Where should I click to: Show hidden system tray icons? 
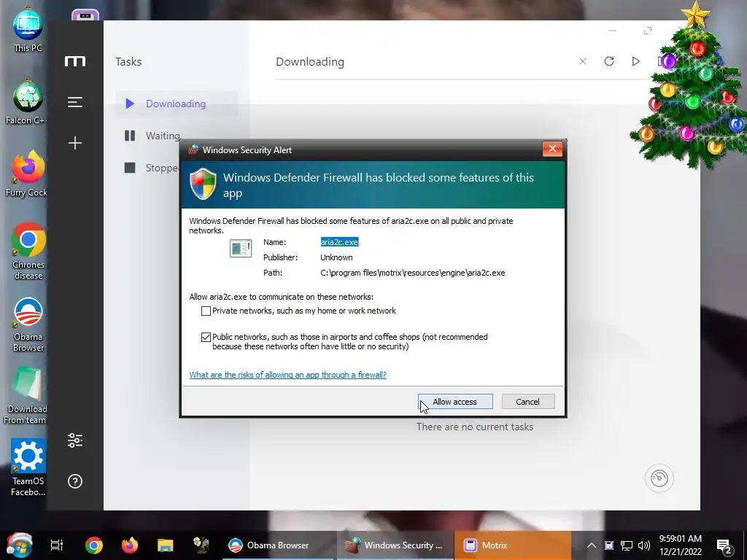(591, 545)
